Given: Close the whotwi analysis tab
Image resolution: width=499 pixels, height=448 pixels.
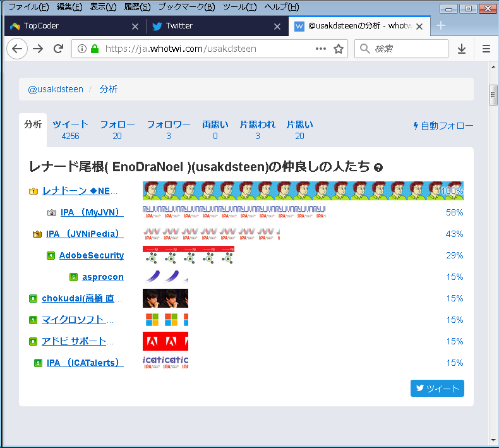Looking at the screenshot, I should click(419, 27).
